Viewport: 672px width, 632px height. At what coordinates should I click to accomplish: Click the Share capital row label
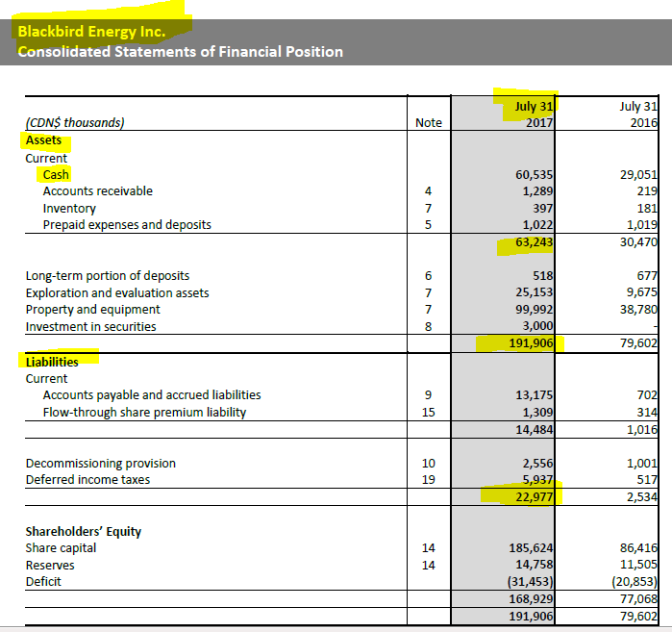pos(61,548)
